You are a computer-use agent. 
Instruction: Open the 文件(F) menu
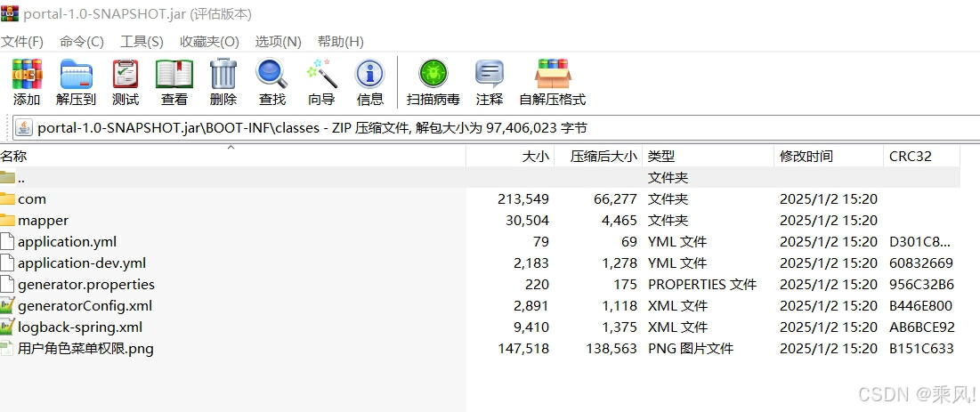tap(22, 42)
